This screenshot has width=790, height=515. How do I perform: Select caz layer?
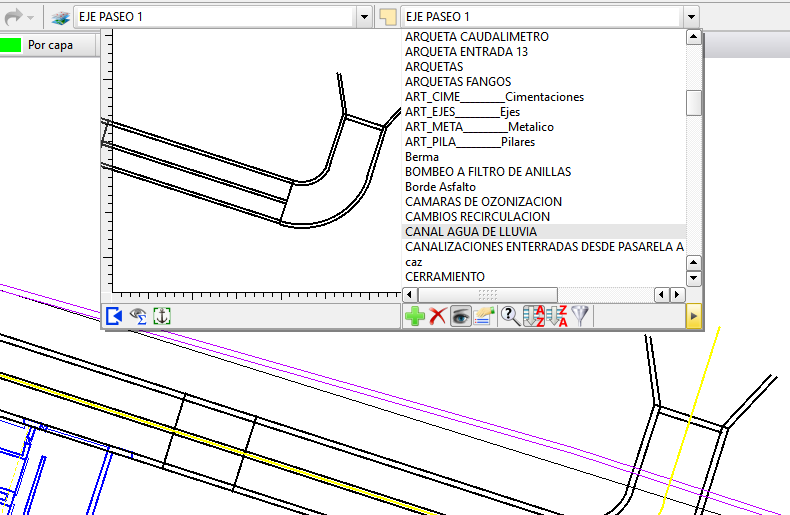[544, 262]
